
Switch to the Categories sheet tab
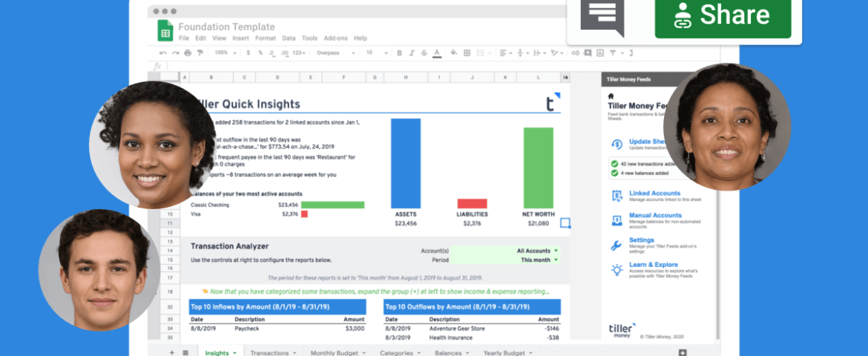400,352
